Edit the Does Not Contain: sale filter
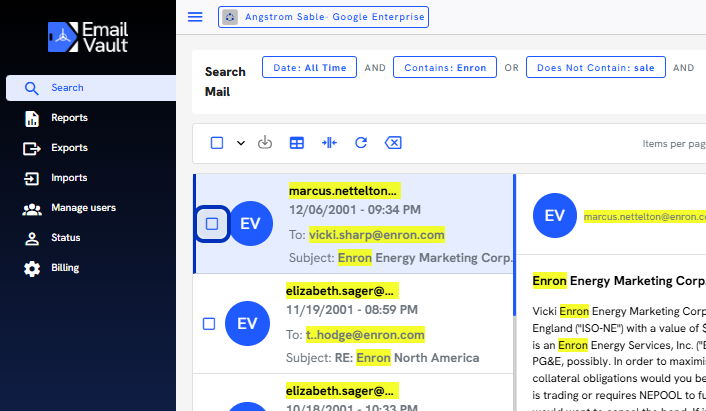The image size is (706, 411). point(596,68)
